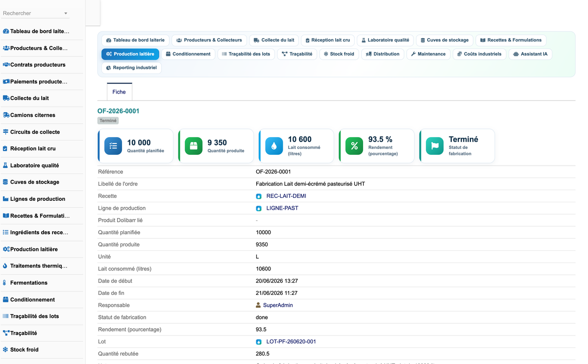
Task: Click the Fermentations thermometer icon
Action: click(4, 283)
